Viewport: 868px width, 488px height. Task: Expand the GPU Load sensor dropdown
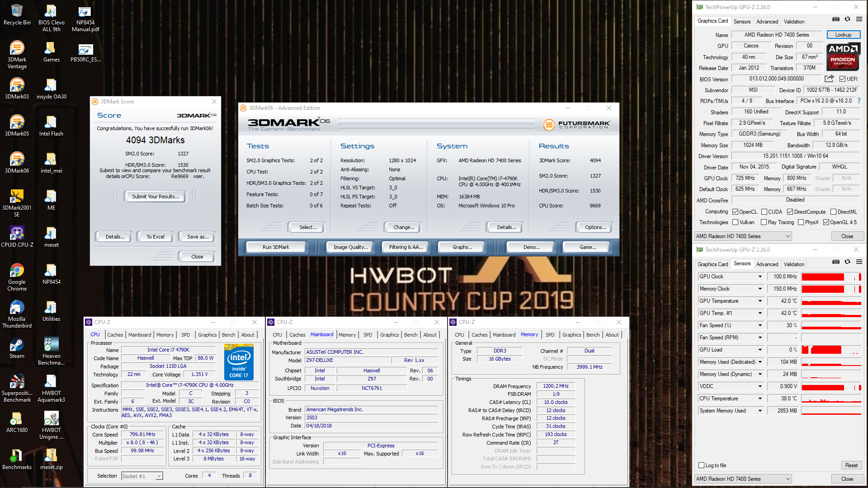pyautogui.click(x=760, y=350)
